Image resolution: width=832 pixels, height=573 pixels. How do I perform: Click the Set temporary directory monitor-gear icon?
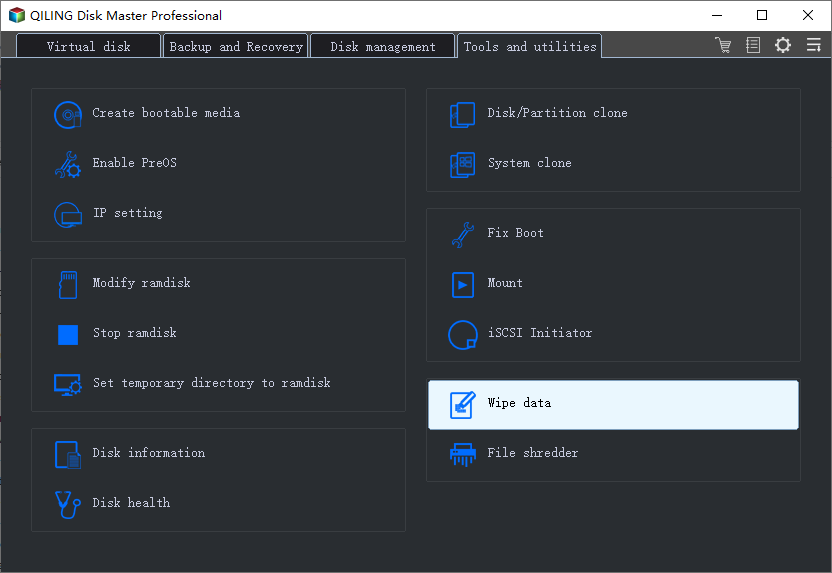[x=68, y=385]
